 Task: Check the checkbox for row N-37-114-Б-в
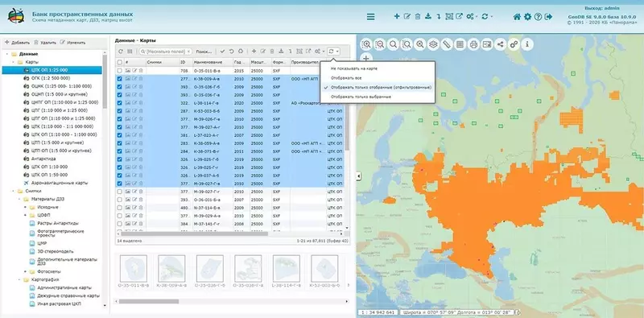(119, 208)
